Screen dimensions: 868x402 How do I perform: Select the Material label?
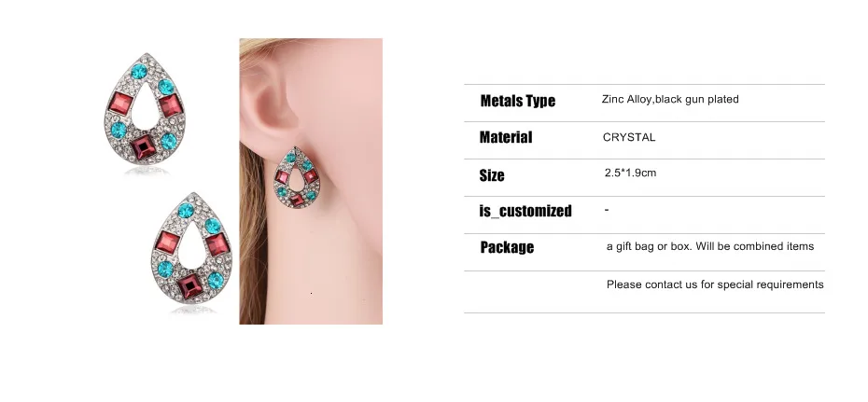point(506,137)
